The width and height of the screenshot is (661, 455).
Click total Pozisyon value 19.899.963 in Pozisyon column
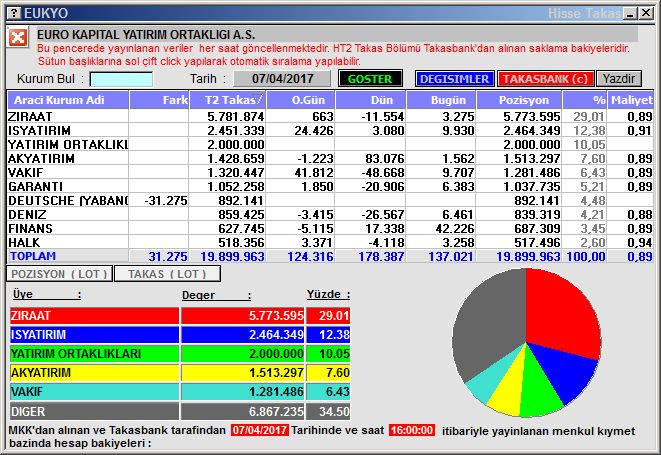(x=528, y=256)
